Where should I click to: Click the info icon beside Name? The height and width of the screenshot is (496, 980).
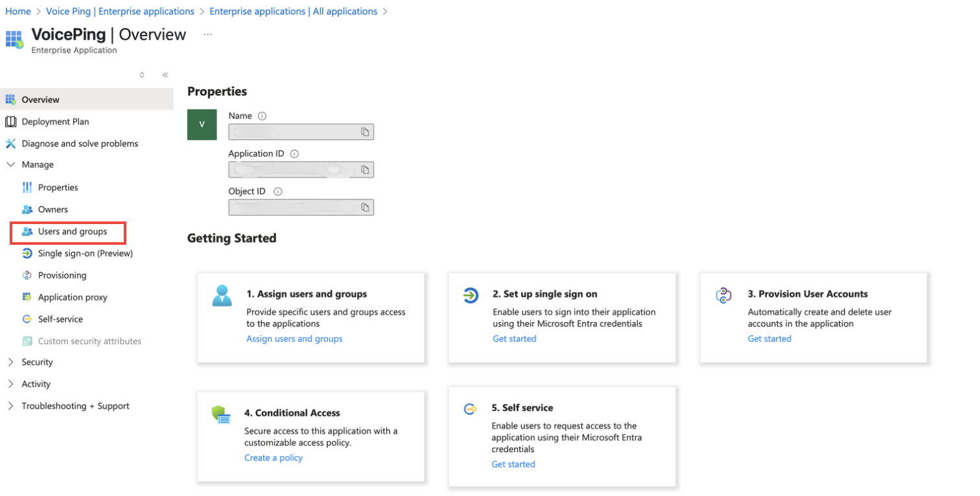coord(262,117)
